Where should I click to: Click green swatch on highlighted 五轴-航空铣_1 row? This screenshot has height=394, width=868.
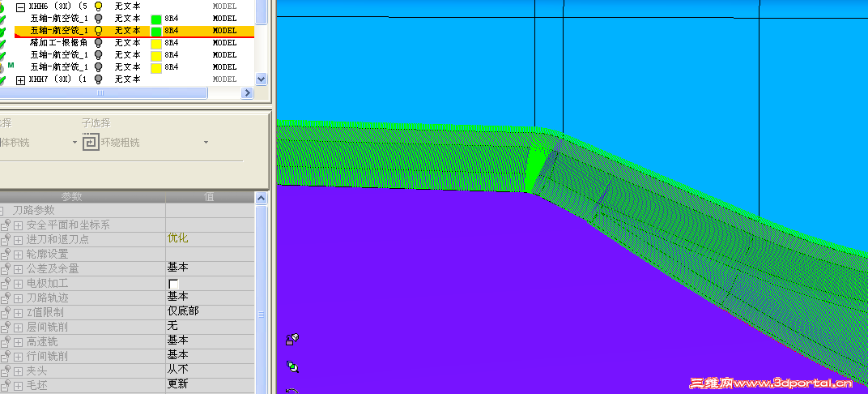click(x=156, y=31)
